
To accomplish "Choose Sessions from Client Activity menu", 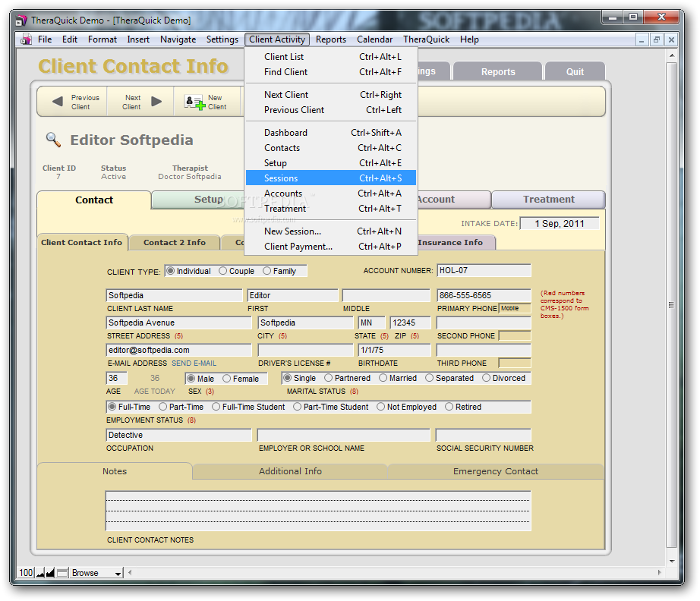I will click(x=331, y=178).
